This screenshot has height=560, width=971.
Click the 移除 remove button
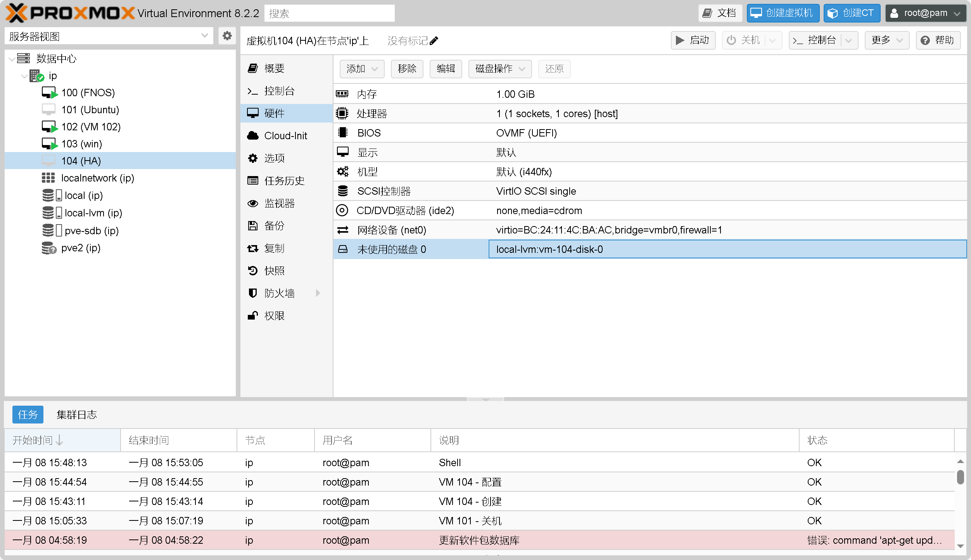point(407,69)
